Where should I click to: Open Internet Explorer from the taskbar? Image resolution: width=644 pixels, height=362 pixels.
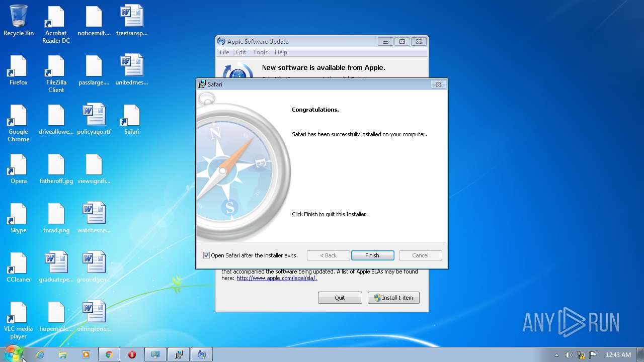[x=40, y=354]
